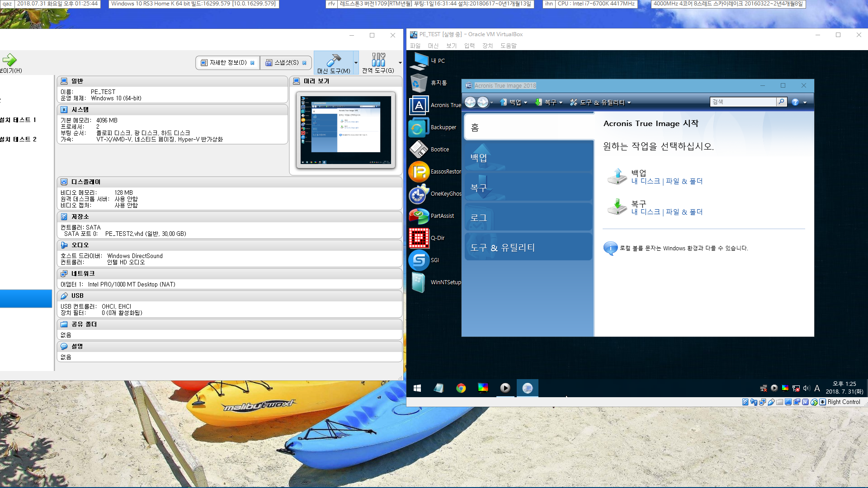This screenshot has height=488, width=868.
Task: Select 머신 도구(M) in VirtualBox Manager
Action: [x=334, y=63]
